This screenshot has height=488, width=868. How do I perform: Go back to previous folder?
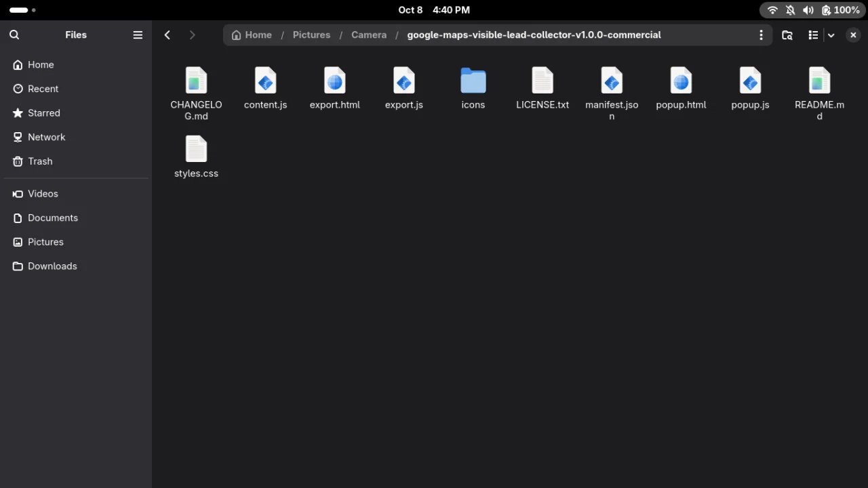pyautogui.click(x=167, y=35)
